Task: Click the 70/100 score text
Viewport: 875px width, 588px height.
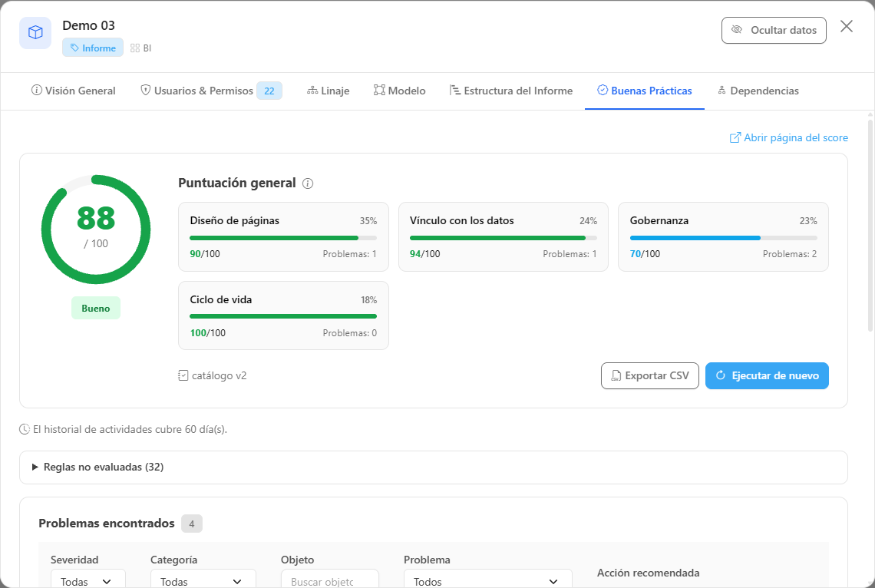Action: 645,254
